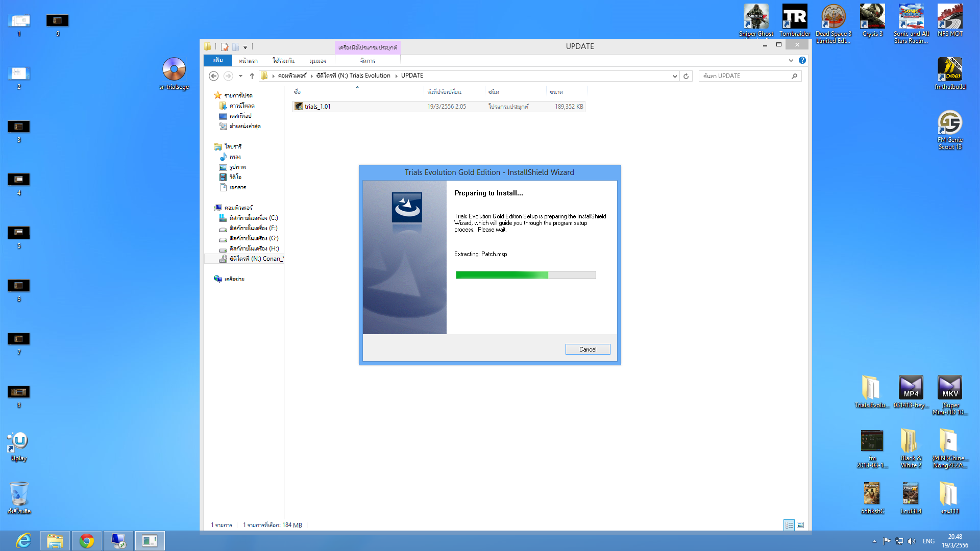Select the pink application tools tab
The width and height of the screenshot is (980, 551).
click(367, 47)
